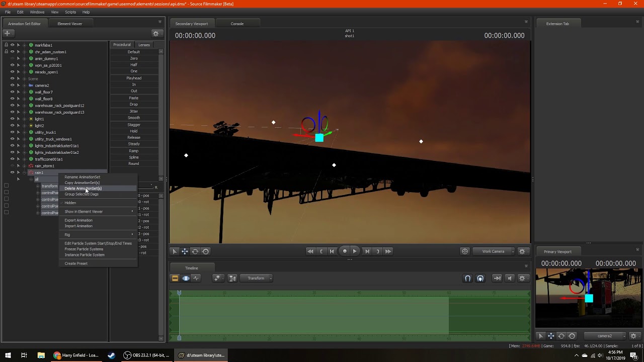Viewport: 644px width, 362px height.
Task: Jump to next clip with fast-forward button
Action: click(388, 251)
